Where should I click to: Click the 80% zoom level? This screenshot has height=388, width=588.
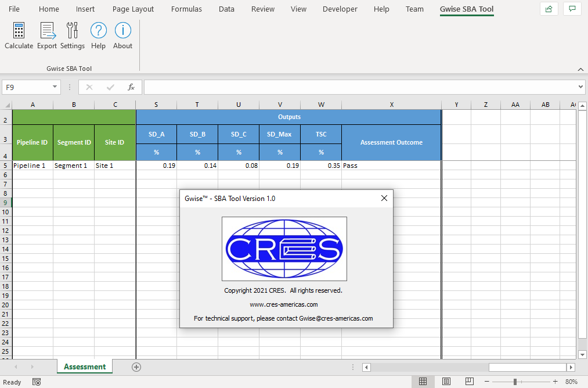pos(571,382)
